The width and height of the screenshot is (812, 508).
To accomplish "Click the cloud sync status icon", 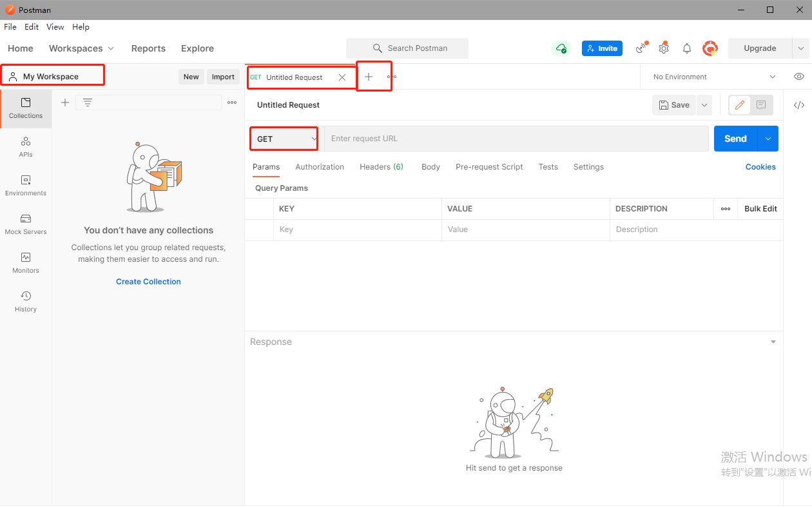I will (561, 48).
